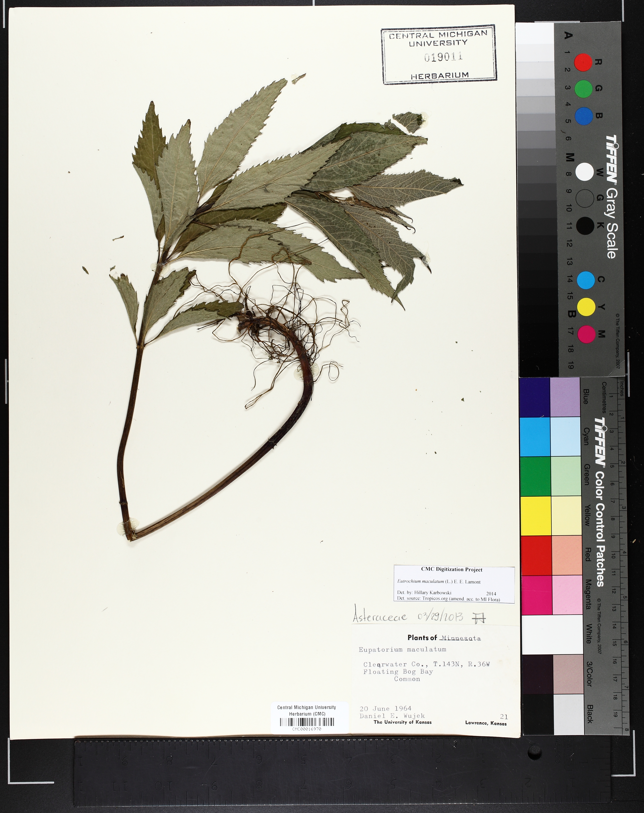Click the Tiffen Gray Scale title text
The height and width of the screenshot is (813, 644).
coord(611,197)
